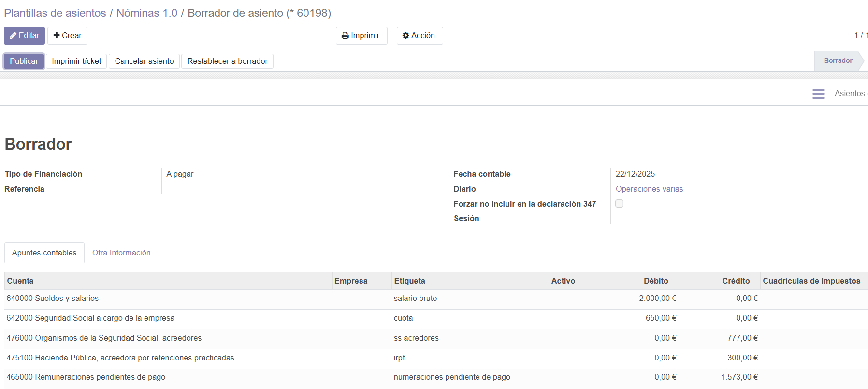Open the Acción gear dropdown menu
Viewport: 868px width, 389px height.
point(419,36)
